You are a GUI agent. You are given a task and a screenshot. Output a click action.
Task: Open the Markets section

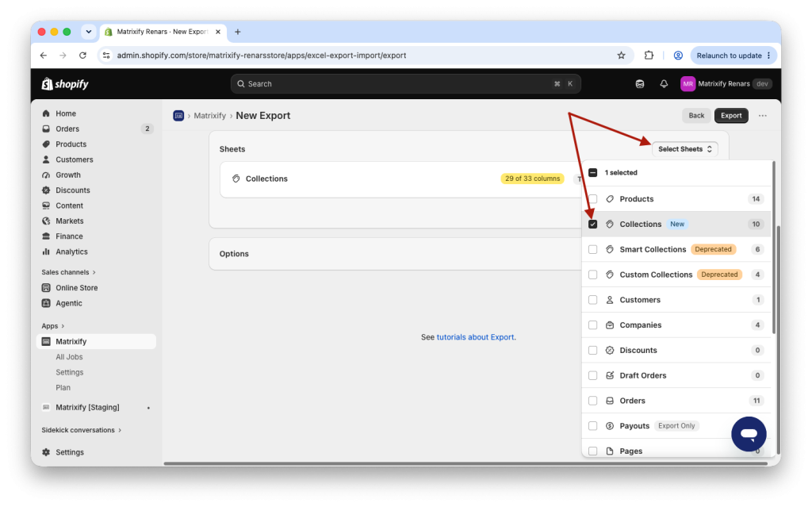(70, 221)
